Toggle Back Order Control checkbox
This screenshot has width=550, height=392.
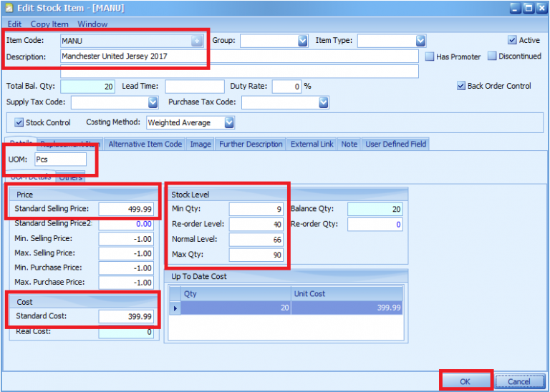click(x=461, y=86)
